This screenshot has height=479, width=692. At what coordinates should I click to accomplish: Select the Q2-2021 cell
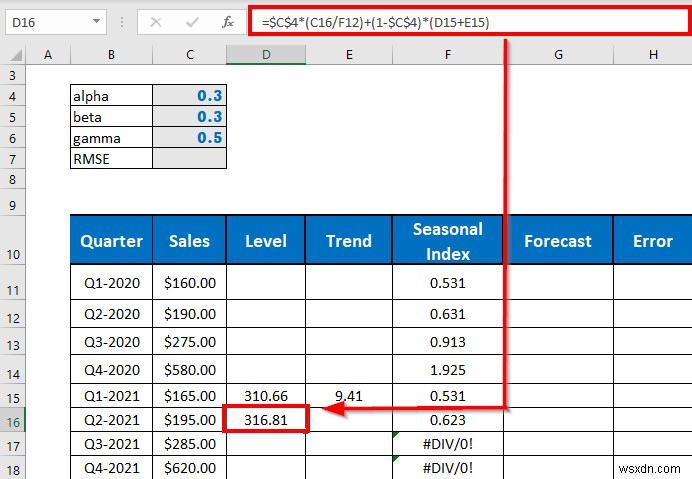click(111, 420)
